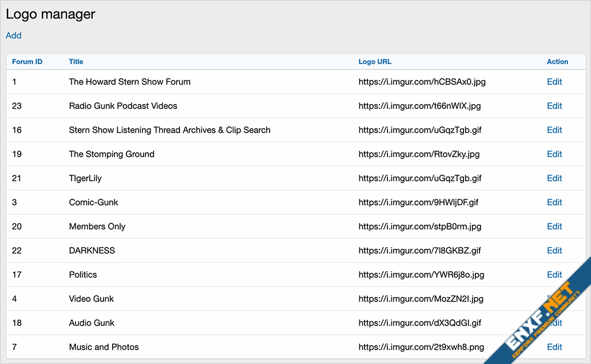Click the URL ending 2t9xwh8.png
The height and width of the screenshot is (364, 591).
coord(421,347)
